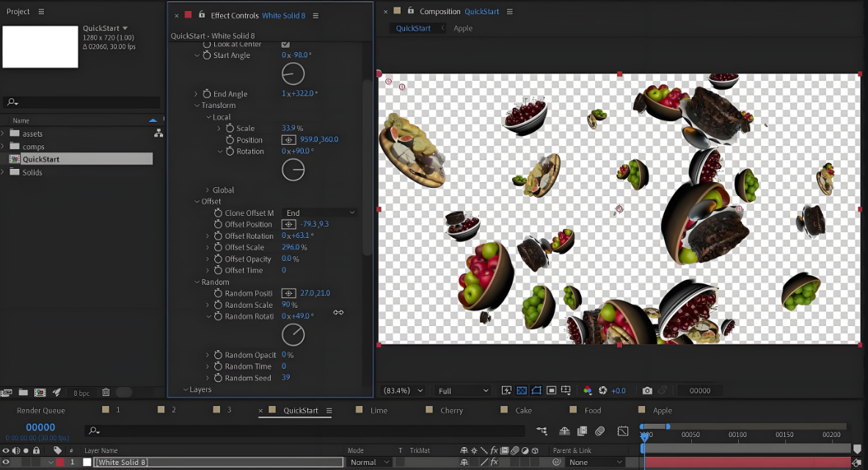This screenshot has width=868, height=470.
Task: Click the Offset Position point picker crosshair
Action: tap(288, 225)
